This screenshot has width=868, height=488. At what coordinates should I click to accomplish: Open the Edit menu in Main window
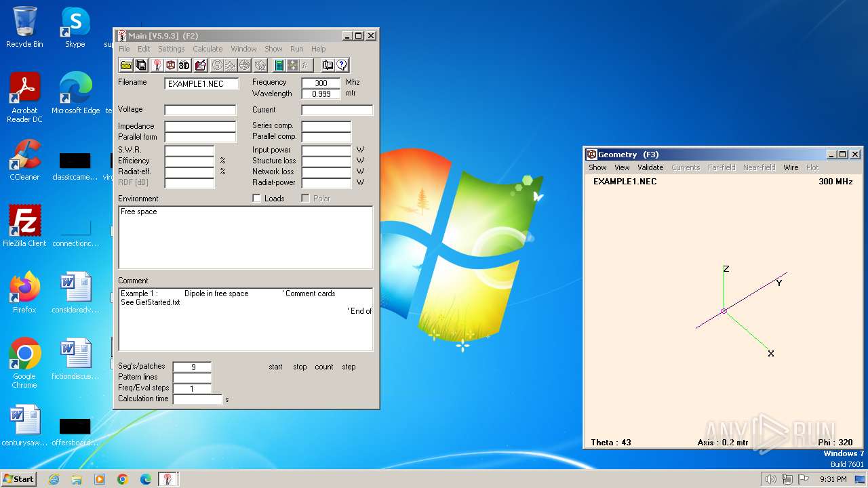[144, 49]
